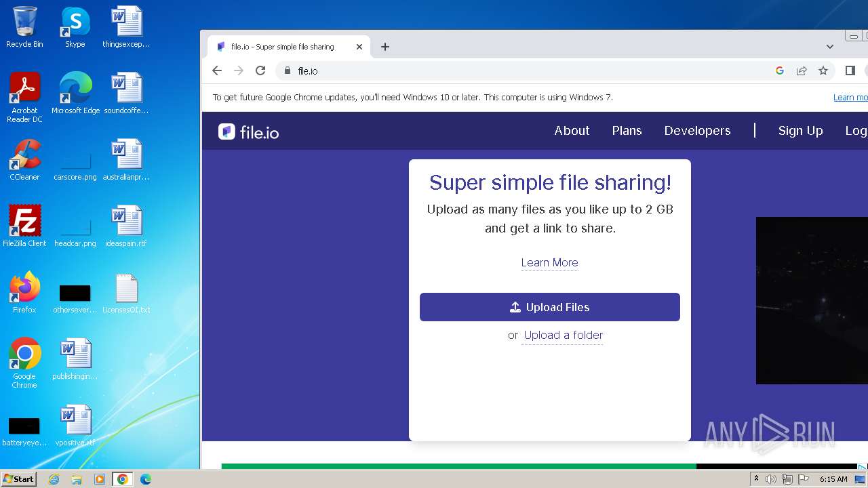868x488 pixels.
Task: Close the file.io tab
Action: pos(359,47)
